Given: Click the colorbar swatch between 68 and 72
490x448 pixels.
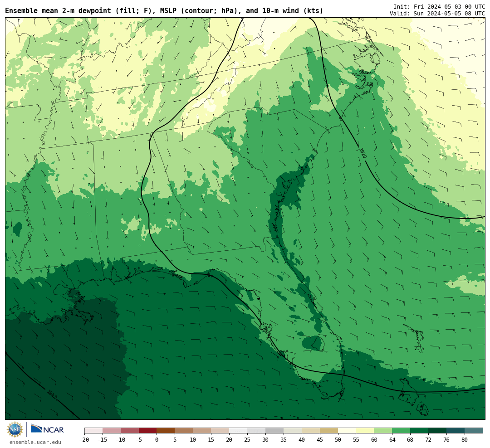Looking at the screenshot, I should coord(419,431).
